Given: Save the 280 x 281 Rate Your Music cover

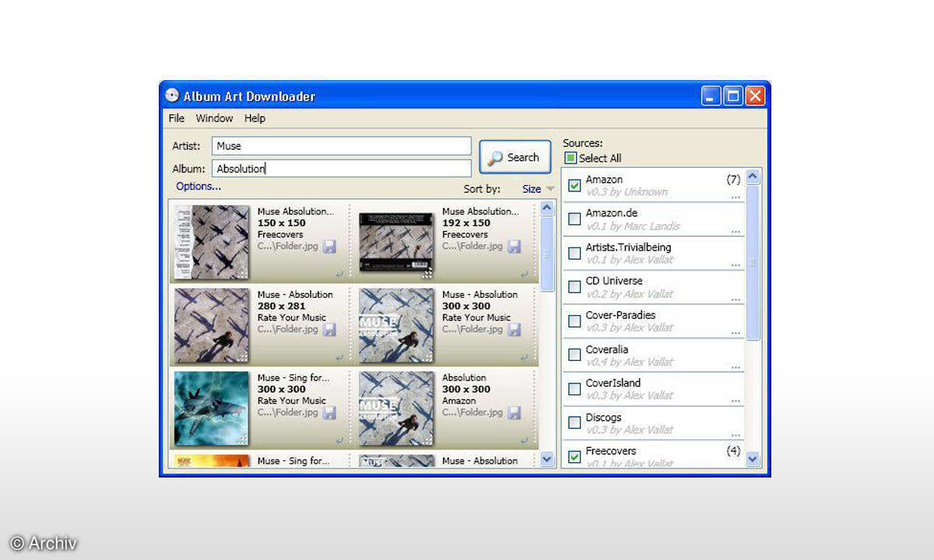Looking at the screenshot, I should tap(329, 330).
